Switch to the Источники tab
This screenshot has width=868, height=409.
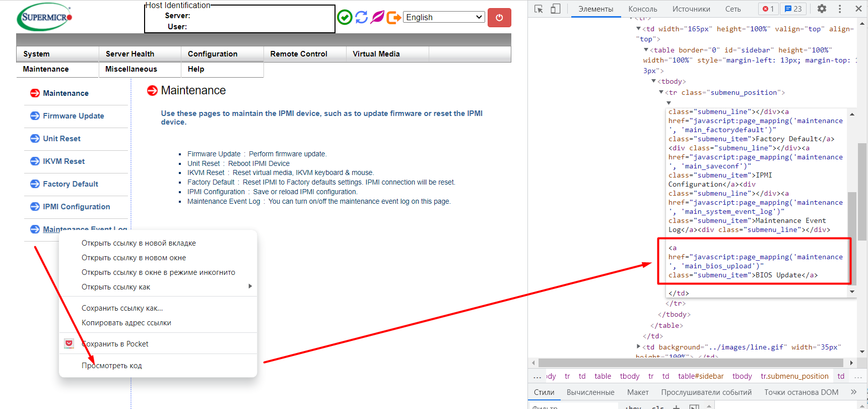[x=691, y=9]
